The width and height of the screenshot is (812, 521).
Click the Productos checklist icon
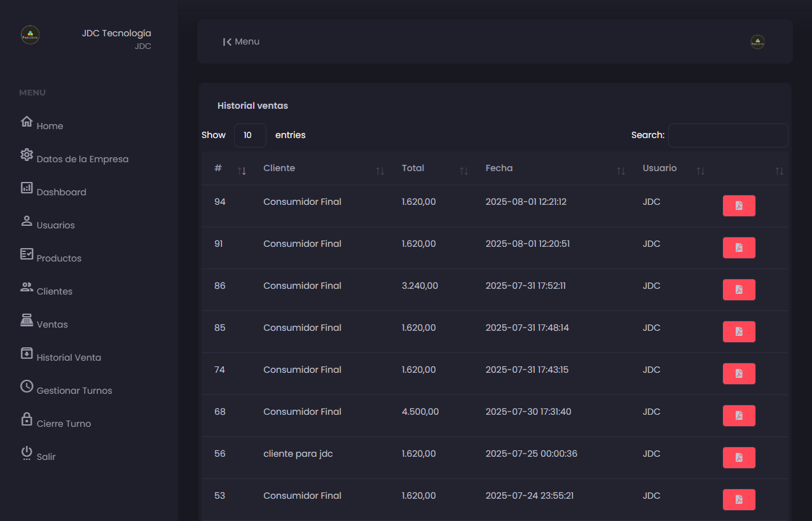tap(27, 254)
